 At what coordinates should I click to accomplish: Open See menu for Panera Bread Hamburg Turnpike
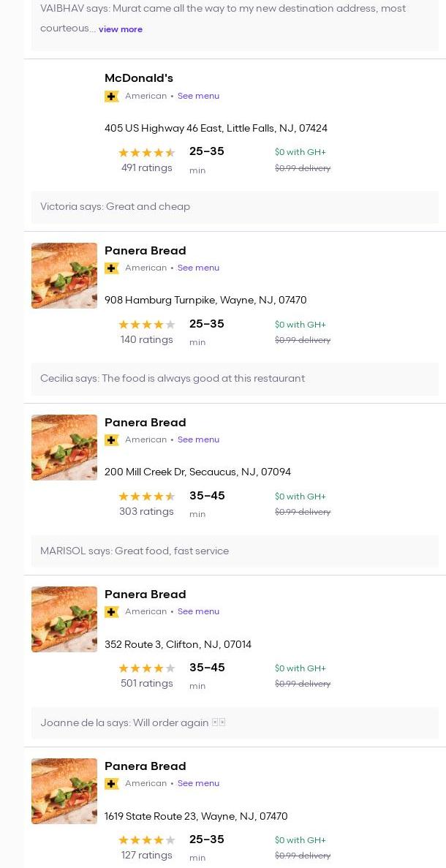tap(198, 268)
